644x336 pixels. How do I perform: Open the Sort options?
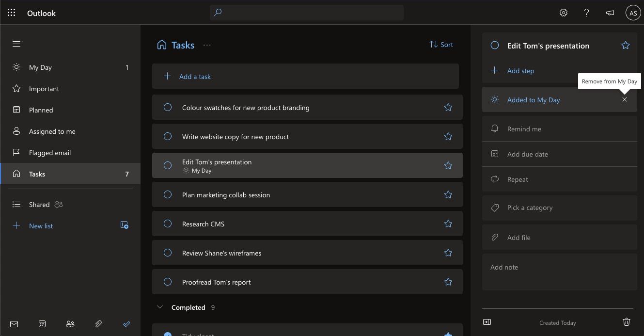[441, 45]
